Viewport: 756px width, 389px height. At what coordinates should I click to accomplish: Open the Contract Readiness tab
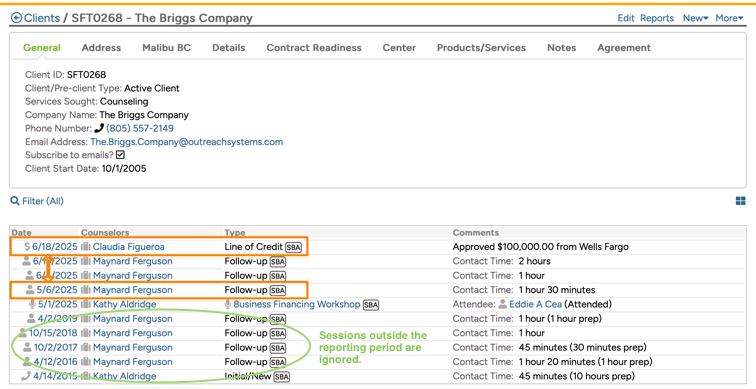314,48
